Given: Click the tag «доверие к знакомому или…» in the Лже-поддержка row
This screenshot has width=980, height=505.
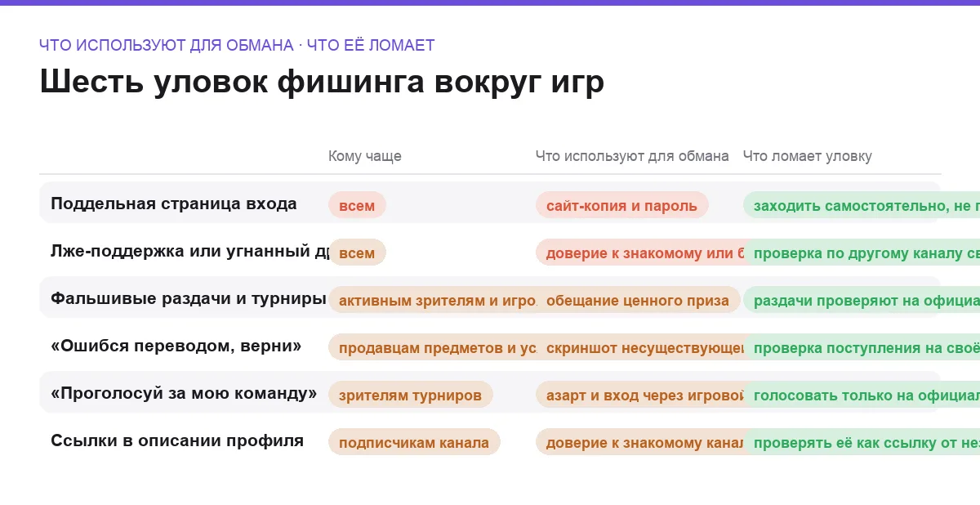Looking at the screenshot, I should point(639,252).
